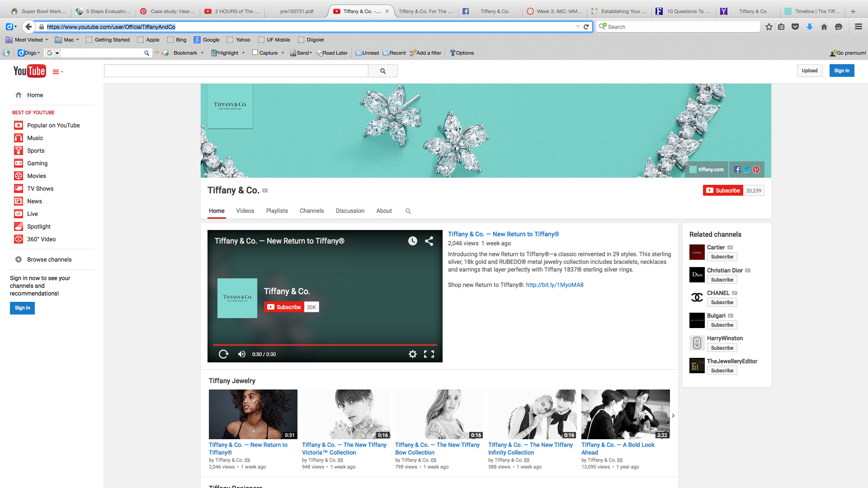
Task: Open the Diigo Bookmark dropdown arrow
Action: [202, 53]
